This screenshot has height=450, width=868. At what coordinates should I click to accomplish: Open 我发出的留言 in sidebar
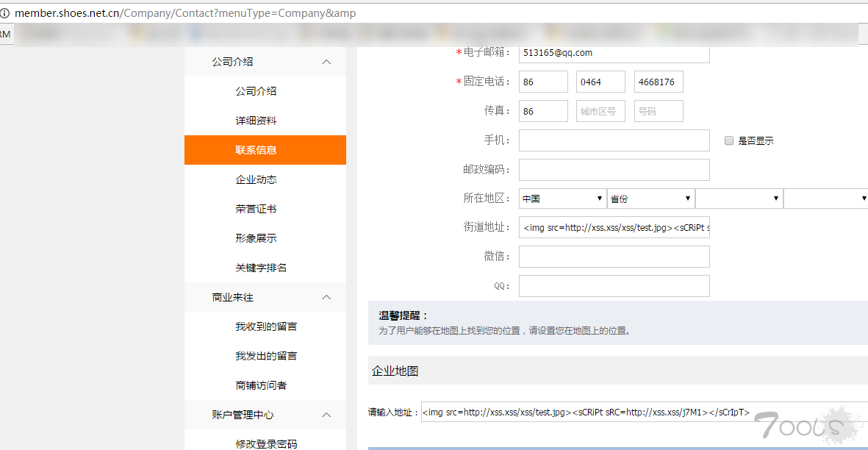(x=266, y=356)
